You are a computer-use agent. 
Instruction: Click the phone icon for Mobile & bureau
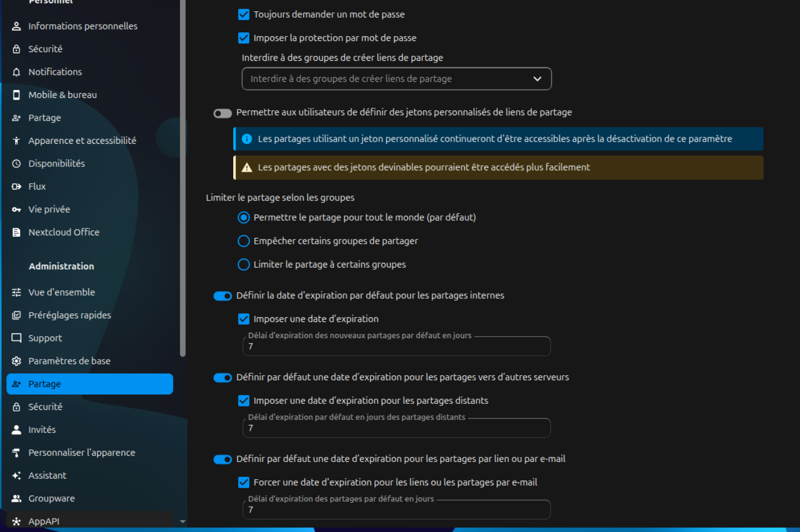point(17,95)
